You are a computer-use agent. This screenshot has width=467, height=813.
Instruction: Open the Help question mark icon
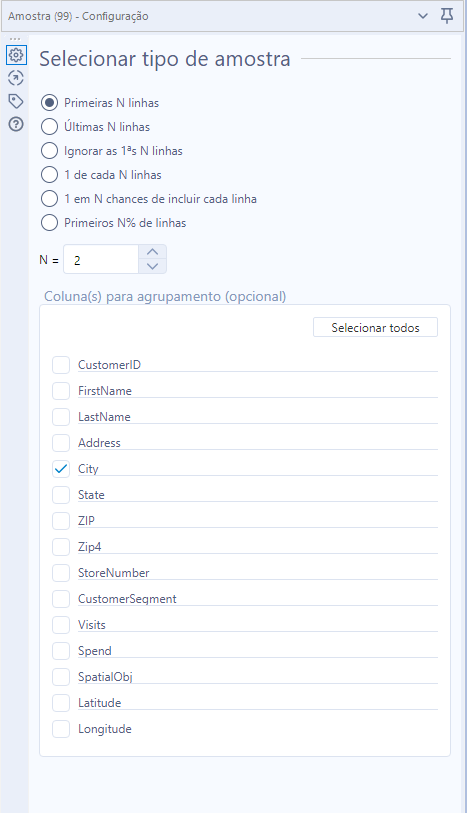tap(16, 124)
